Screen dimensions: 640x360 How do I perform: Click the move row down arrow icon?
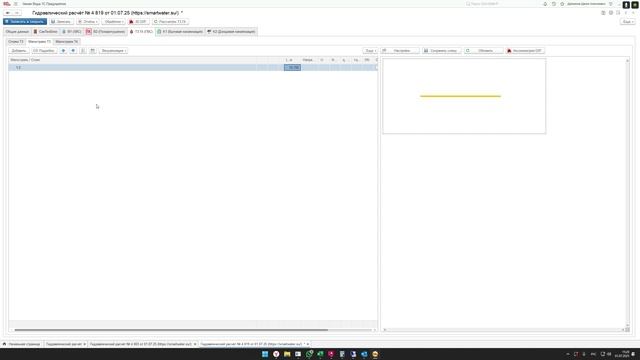[x=73, y=51]
